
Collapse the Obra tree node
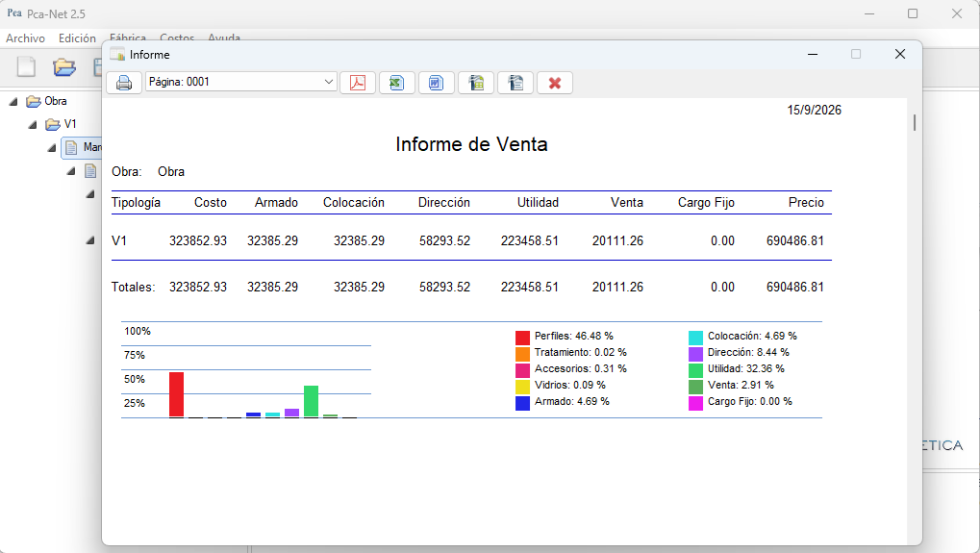13,101
